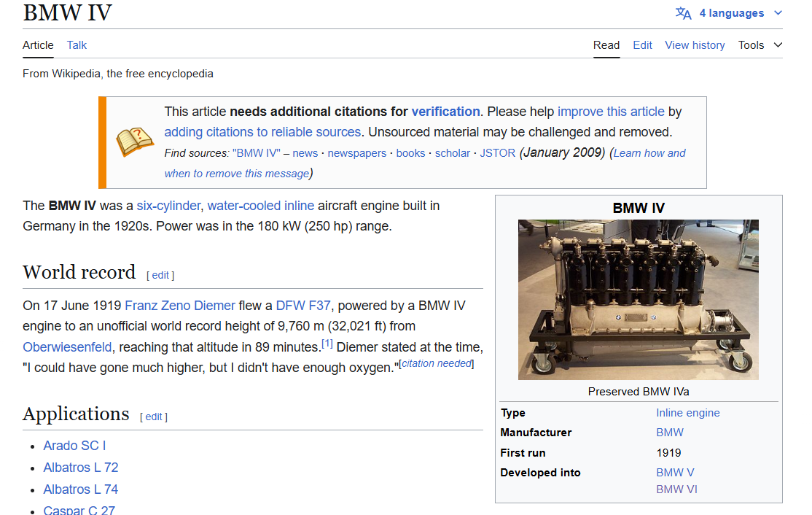Open water-cooled article link
812x515 pixels.
244,206
